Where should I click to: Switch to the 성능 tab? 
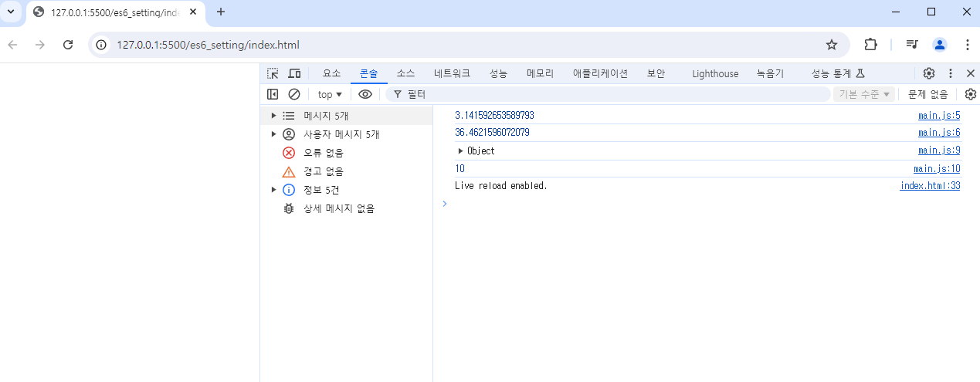click(x=499, y=73)
